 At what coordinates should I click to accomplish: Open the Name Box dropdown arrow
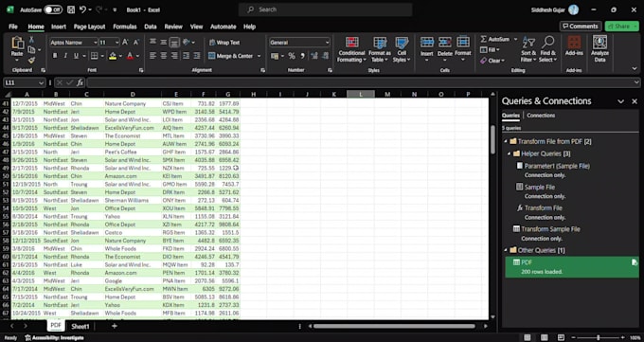tap(41, 83)
